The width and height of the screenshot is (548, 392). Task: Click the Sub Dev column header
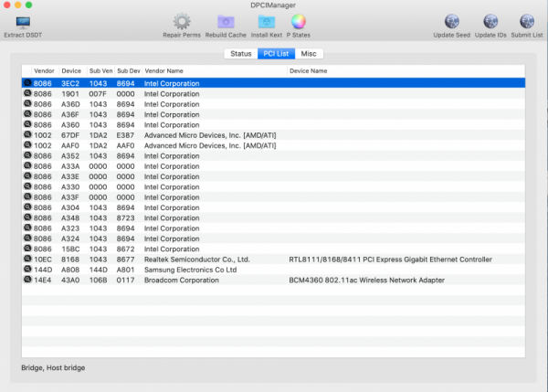pos(128,70)
